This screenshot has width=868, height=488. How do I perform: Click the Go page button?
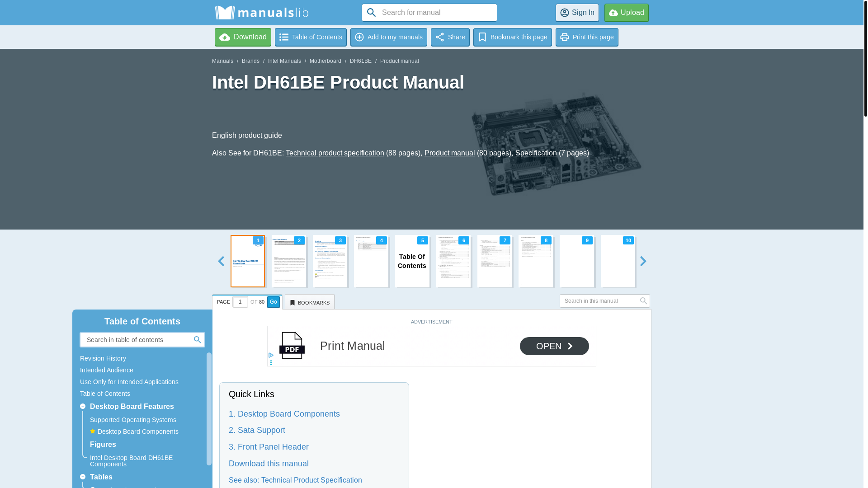[x=274, y=302]
